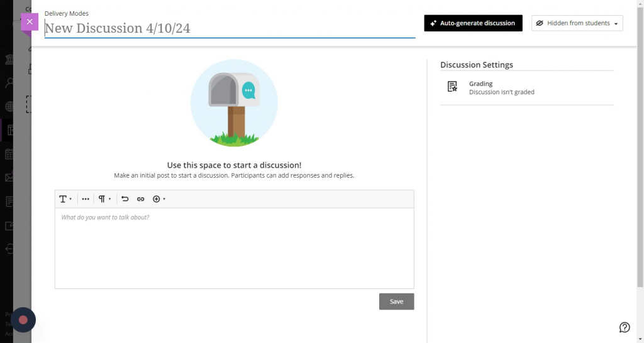Click the 'Discussion isn't graded' text
This screenshot has height=343, width=644.
pyautogui.click(x=501, y=92)
